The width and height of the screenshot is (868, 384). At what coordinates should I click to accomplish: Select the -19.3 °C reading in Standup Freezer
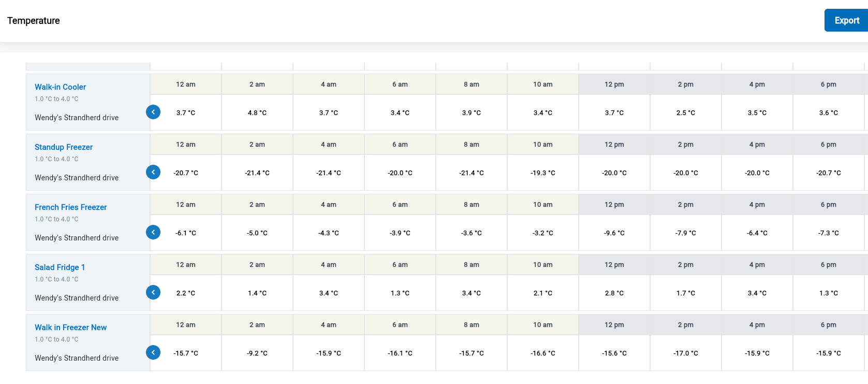[x=543, y=173]
